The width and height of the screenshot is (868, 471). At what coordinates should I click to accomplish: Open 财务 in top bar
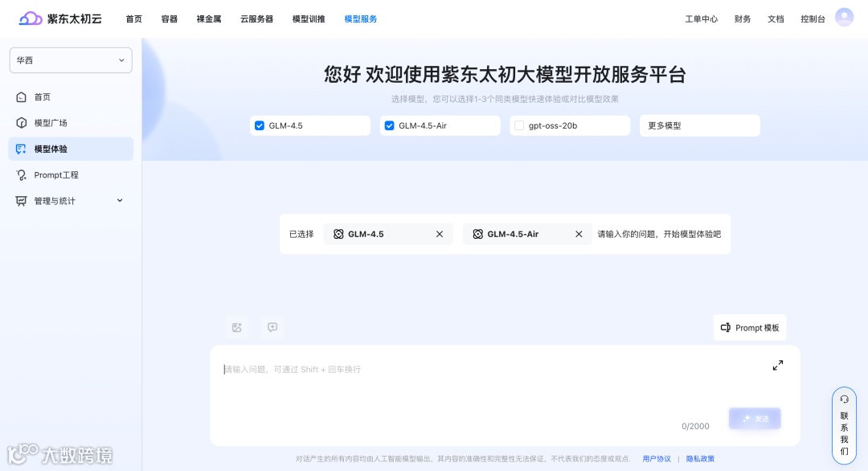743,18
